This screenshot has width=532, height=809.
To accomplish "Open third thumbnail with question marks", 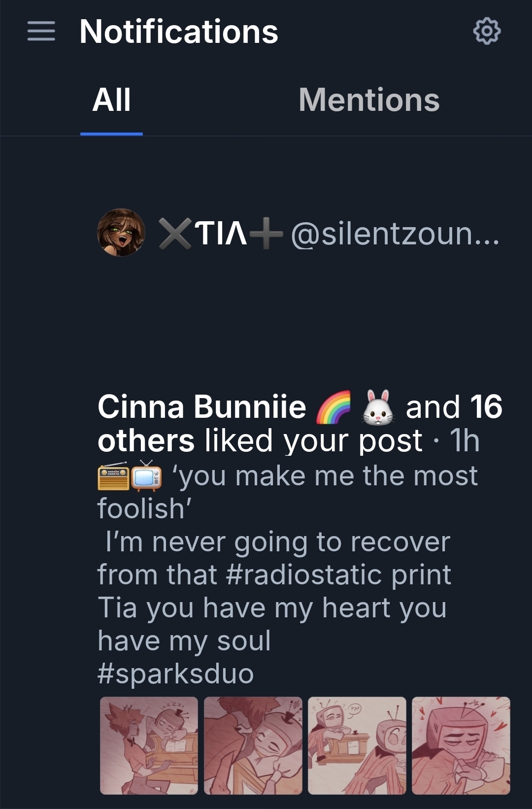I will (357, 745).
